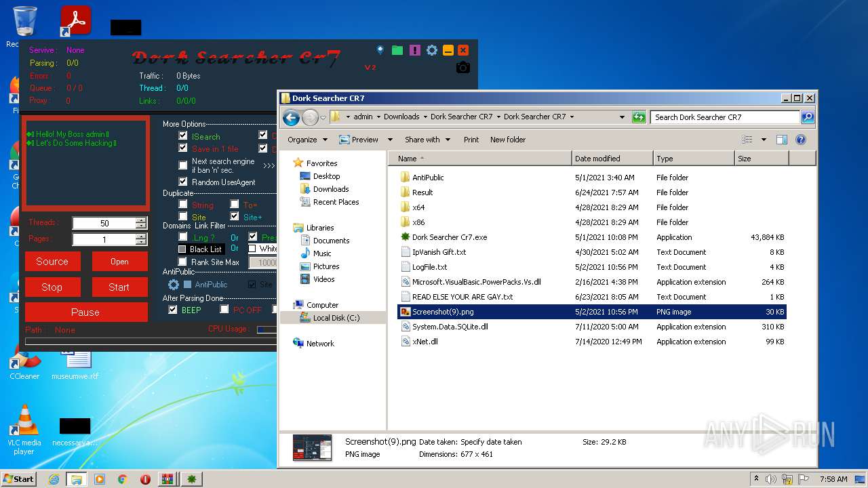
Task: Open Adobe Acrobat desktop shortcut
Action: point(75,21)
